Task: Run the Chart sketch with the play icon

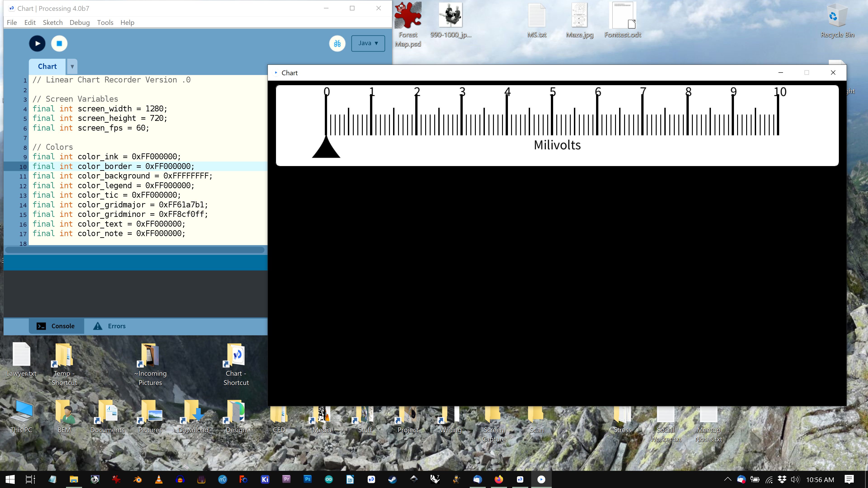Action: pos(37,43)
